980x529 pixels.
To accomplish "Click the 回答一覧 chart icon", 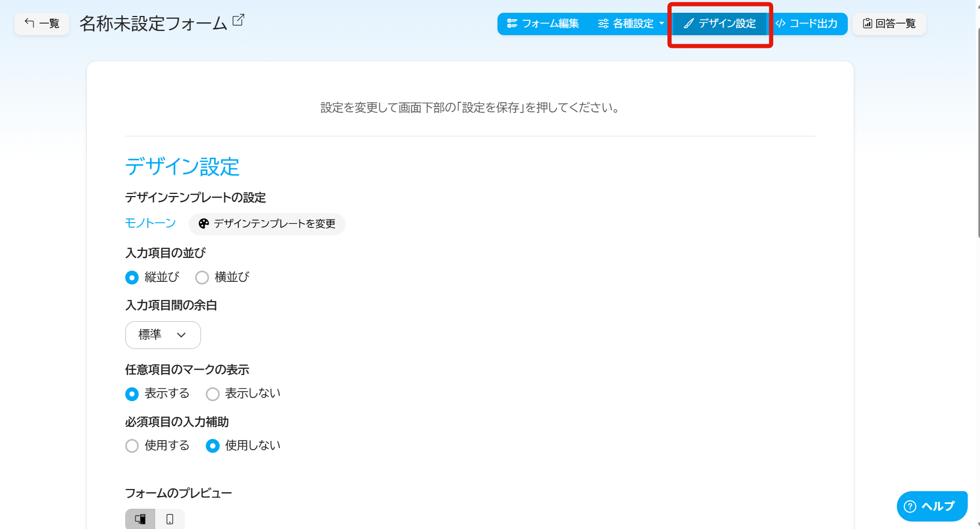I will [x=867, y=23].
